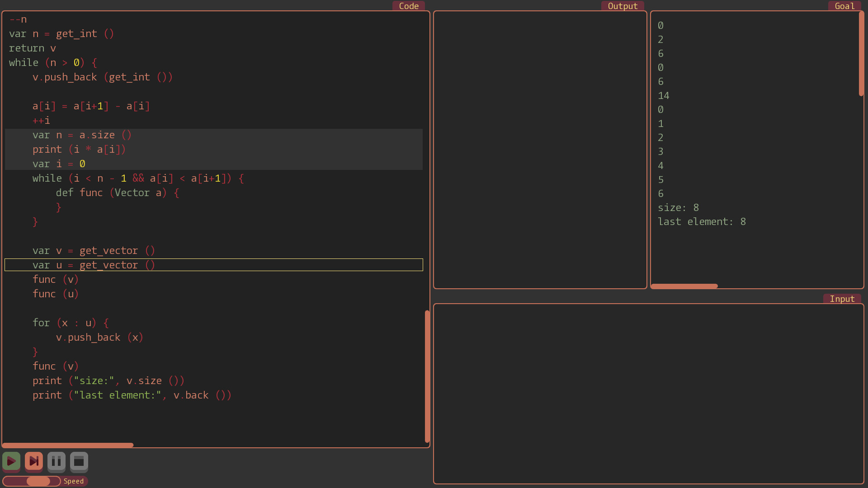Click the Goal panel horizontal scrollbar
Image resolution: width=868 pixels, height=488 pixels.
coord(684,286)
